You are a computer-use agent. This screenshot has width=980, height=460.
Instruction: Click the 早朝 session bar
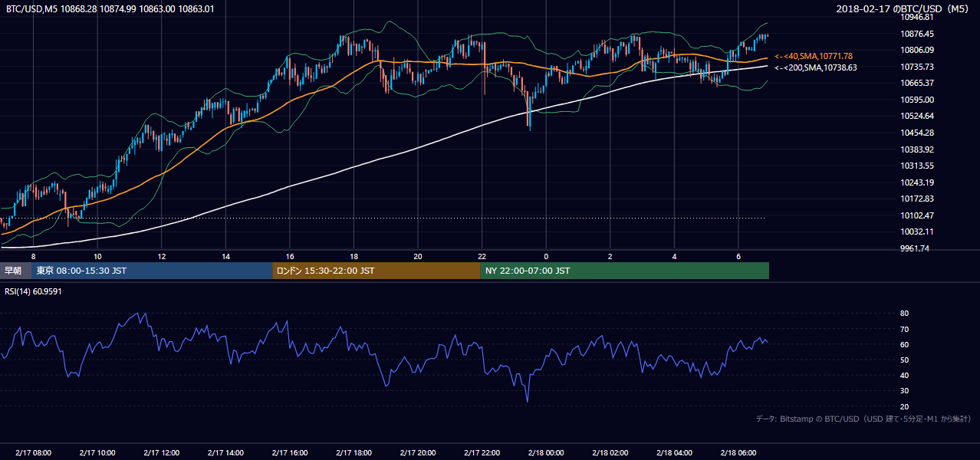coord(16,271)
